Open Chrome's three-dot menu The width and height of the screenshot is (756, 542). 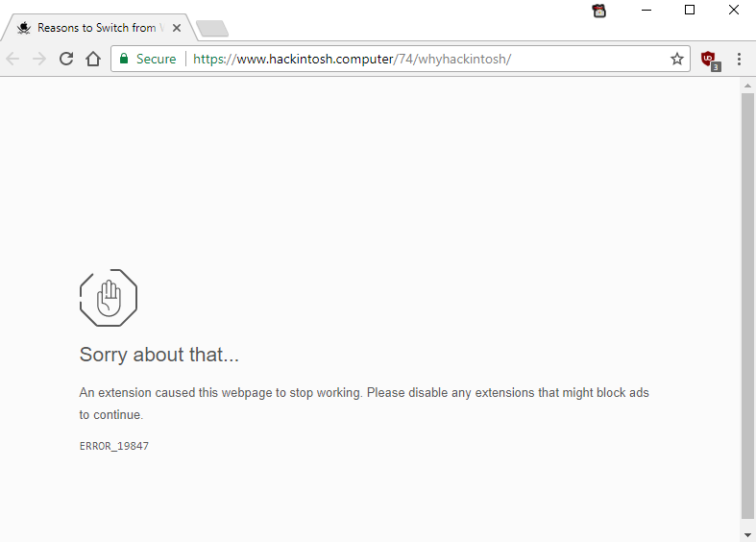pyautogui.click(x=739, y=59)
